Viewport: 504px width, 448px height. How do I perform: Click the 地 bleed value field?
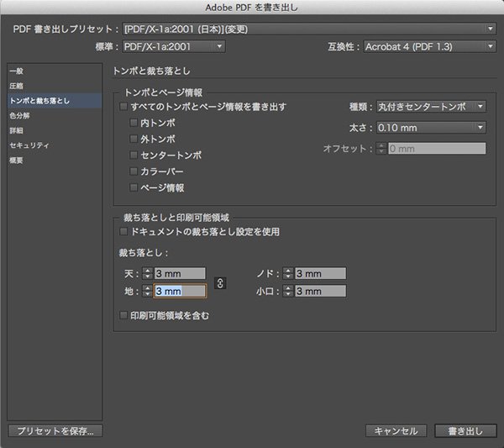click(180, 292)
